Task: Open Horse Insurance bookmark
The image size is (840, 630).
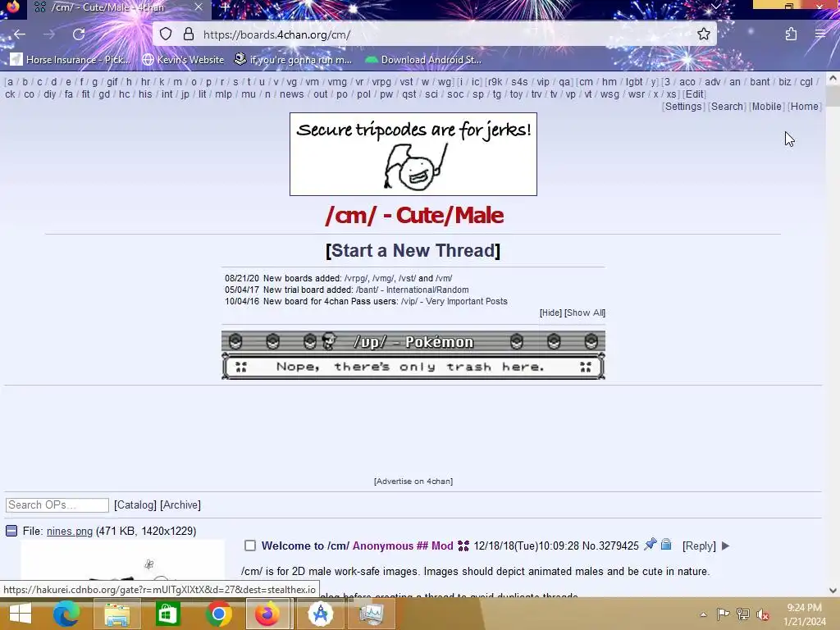Action: [71, 59]
